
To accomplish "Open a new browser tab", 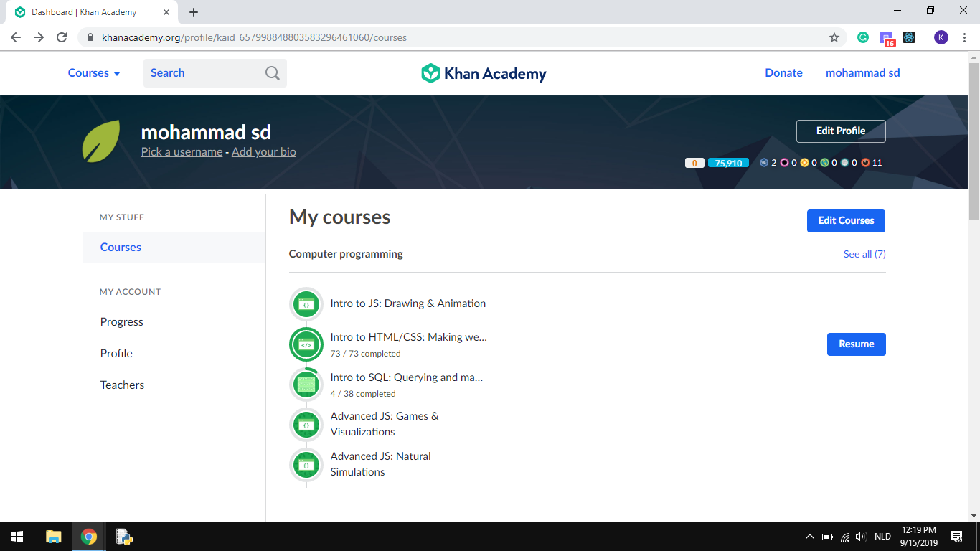I will point(194,12).
